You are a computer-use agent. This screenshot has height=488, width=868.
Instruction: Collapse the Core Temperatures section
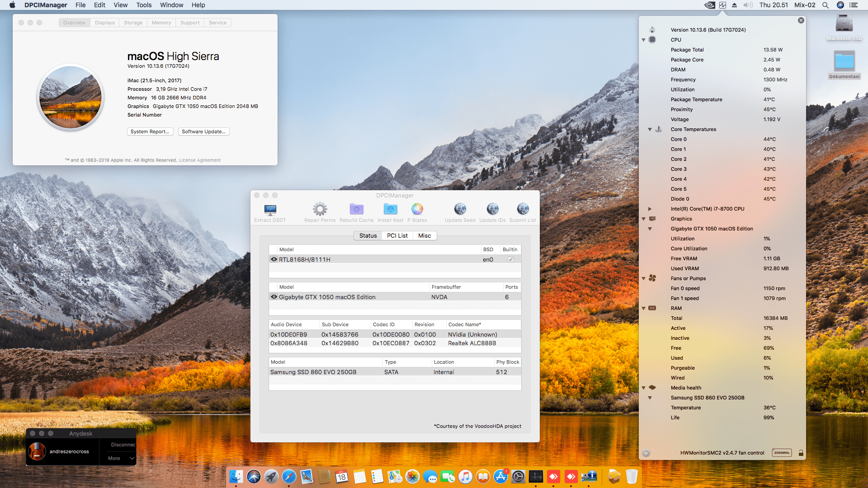pyautogui.click(x=650, y=129)
